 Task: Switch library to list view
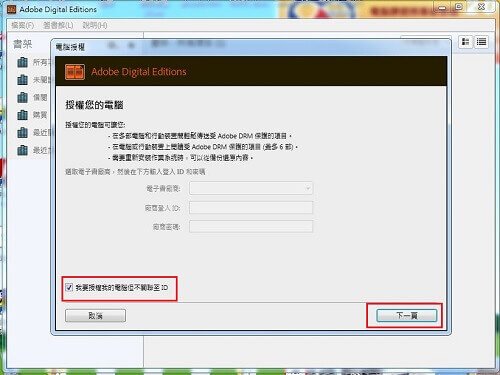481,42
